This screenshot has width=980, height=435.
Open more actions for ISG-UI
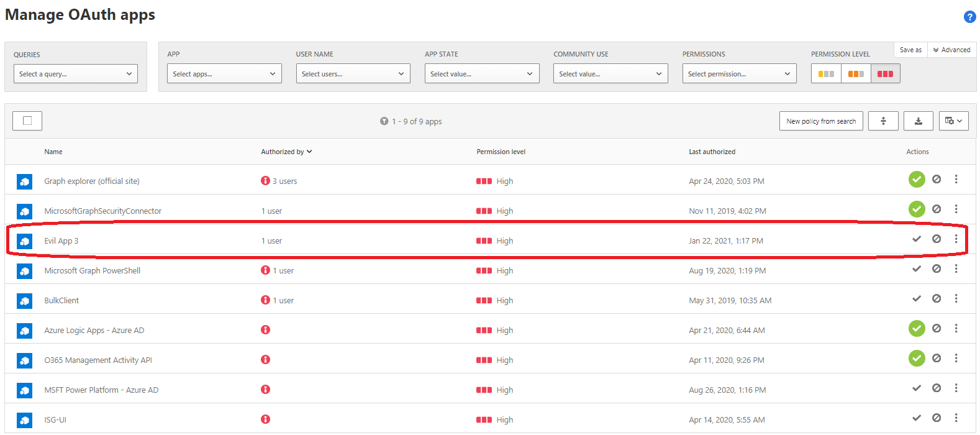(956, 418)
